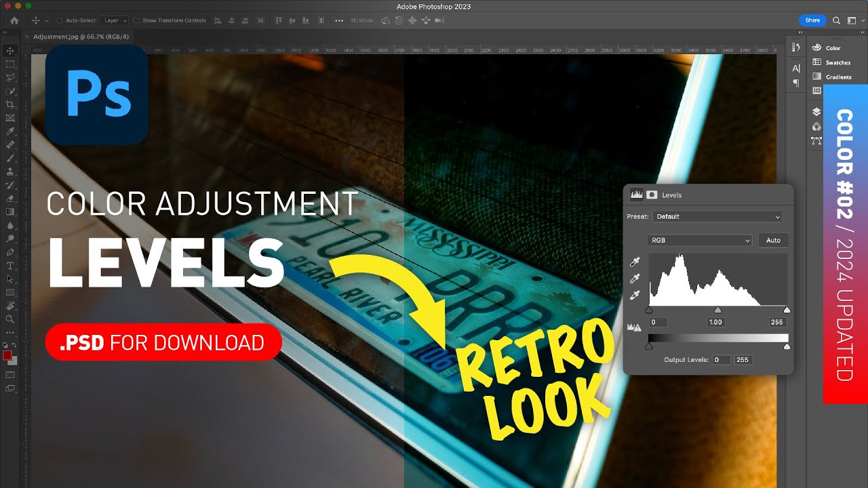Open the workspace switcher icon

(x=852, y=21)
